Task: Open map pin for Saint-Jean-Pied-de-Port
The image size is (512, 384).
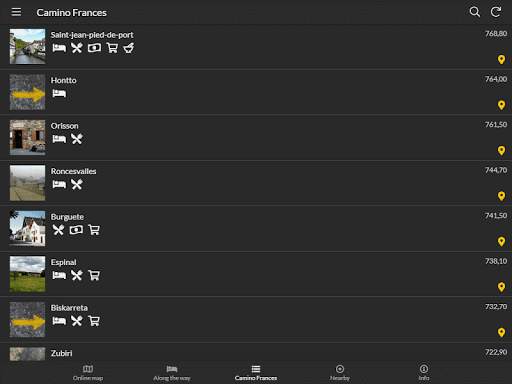Action: click(501, 60)
